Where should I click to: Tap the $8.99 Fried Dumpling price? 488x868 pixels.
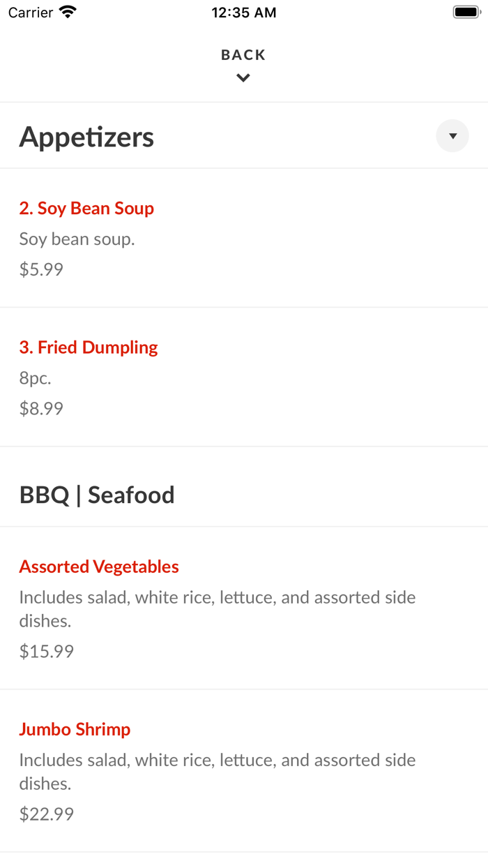pos(41,408)
